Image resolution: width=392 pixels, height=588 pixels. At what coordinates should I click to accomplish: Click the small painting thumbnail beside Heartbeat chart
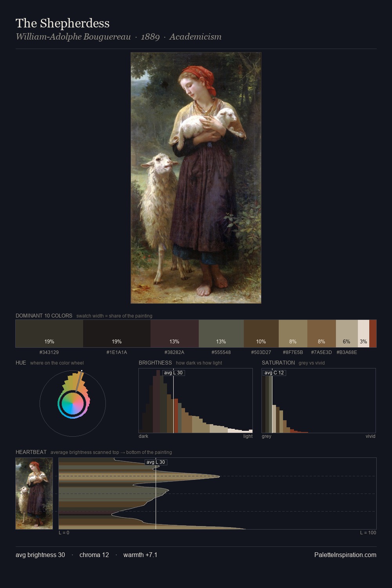(x=34, y=494)
